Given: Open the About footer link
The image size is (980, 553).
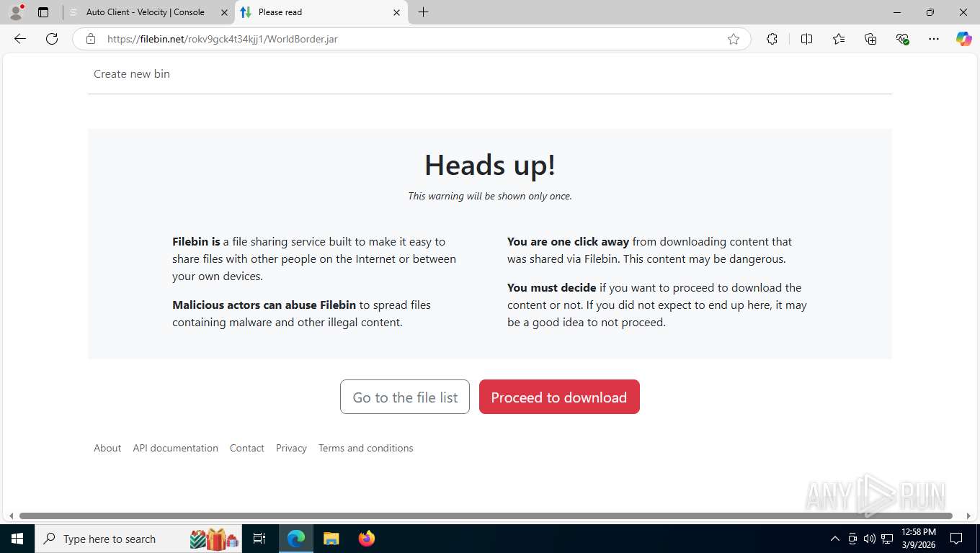Looking at the screenshot, I should [107, 448].
